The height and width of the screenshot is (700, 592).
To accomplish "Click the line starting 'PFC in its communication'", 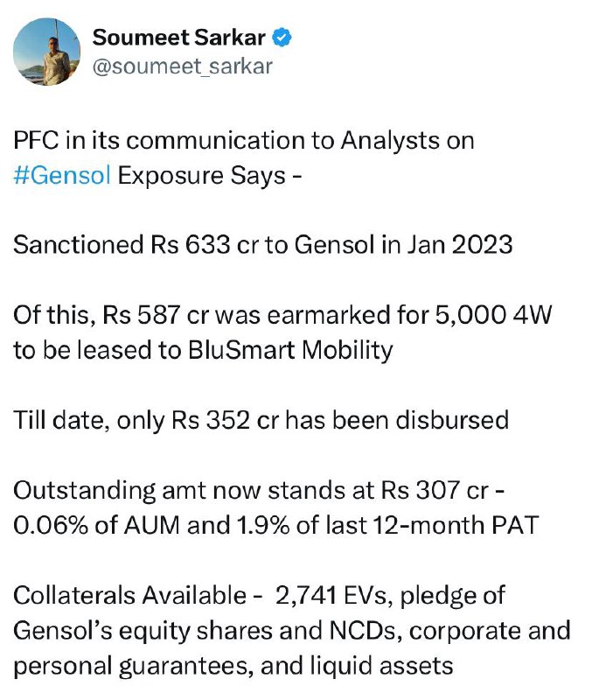I will 244,141.
